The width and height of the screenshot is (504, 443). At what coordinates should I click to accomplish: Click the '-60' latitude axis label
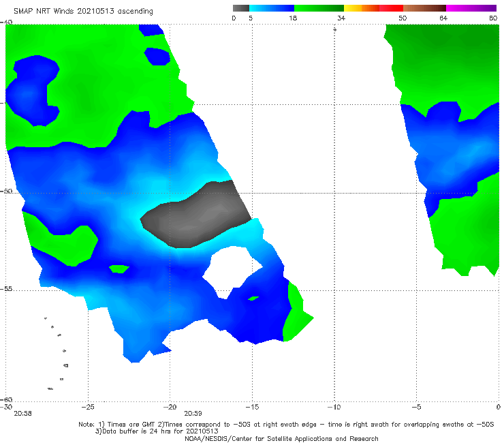point(6,399)
